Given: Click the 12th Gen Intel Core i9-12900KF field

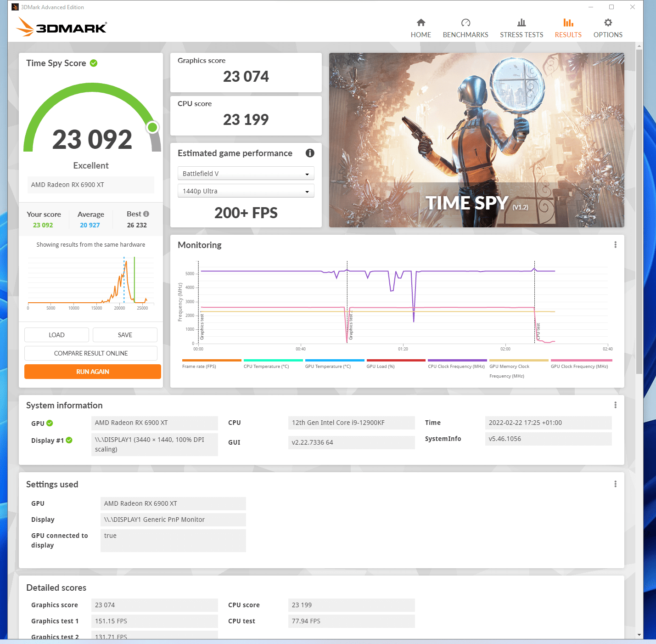Looking at the screenshot, I should click(352, 423).
